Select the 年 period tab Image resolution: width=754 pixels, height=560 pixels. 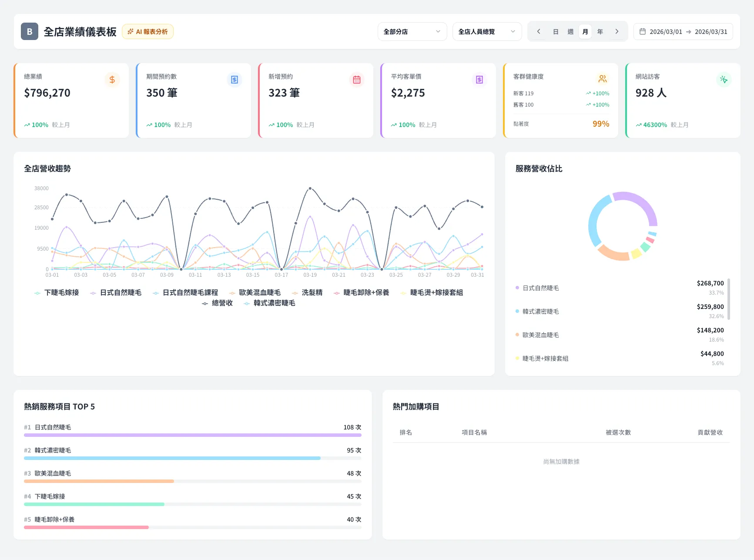[x=600, y=32]
